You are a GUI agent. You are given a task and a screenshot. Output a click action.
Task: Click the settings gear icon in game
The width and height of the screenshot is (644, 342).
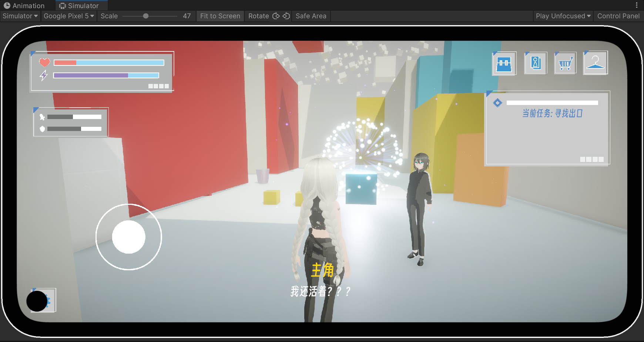(x=44, y=300)
